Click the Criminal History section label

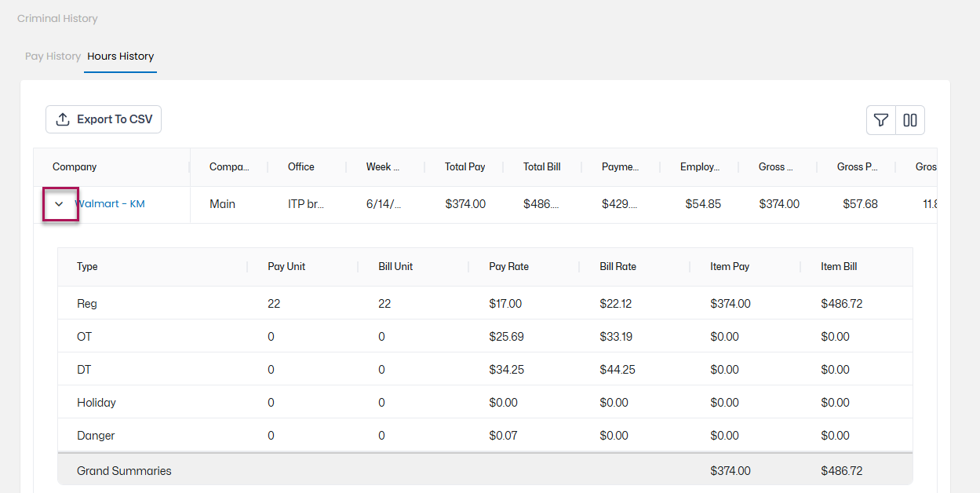coord(57,18)
